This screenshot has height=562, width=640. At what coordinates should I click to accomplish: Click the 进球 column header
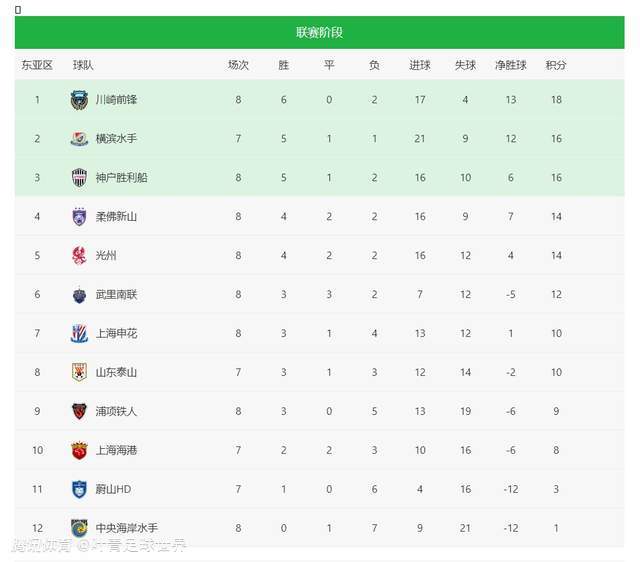click(420, 65)
